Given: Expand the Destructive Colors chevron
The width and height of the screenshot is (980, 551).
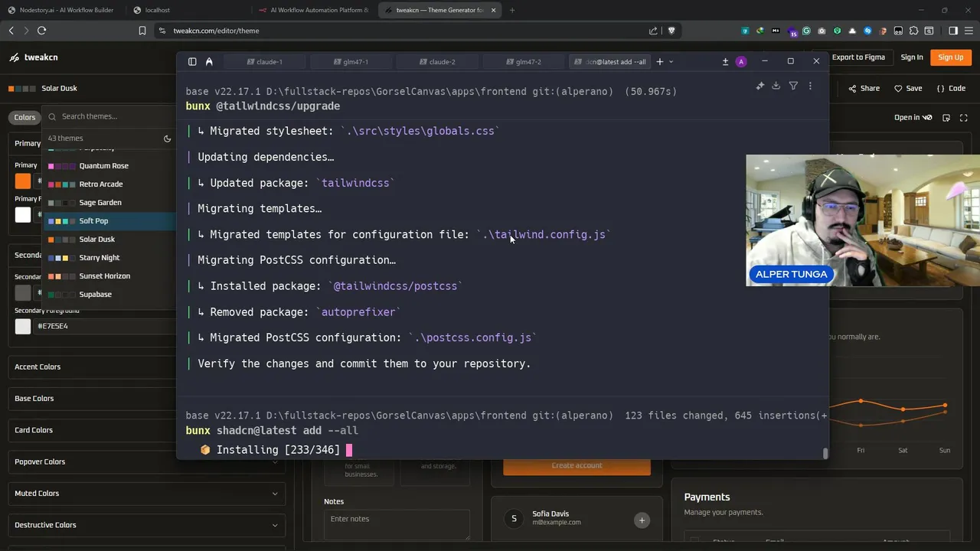Looking at the screenshot, I should tap(275, 525).
